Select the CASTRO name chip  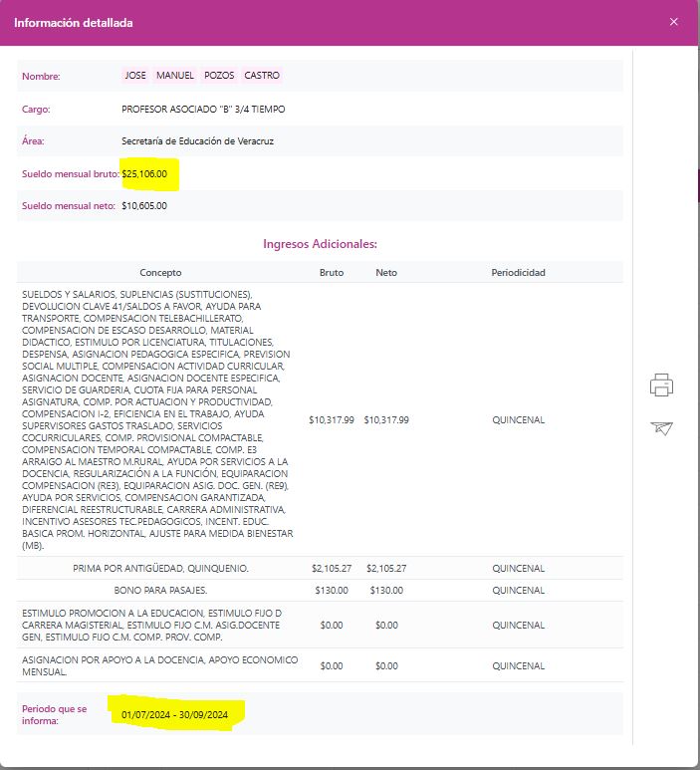(262, 76)
